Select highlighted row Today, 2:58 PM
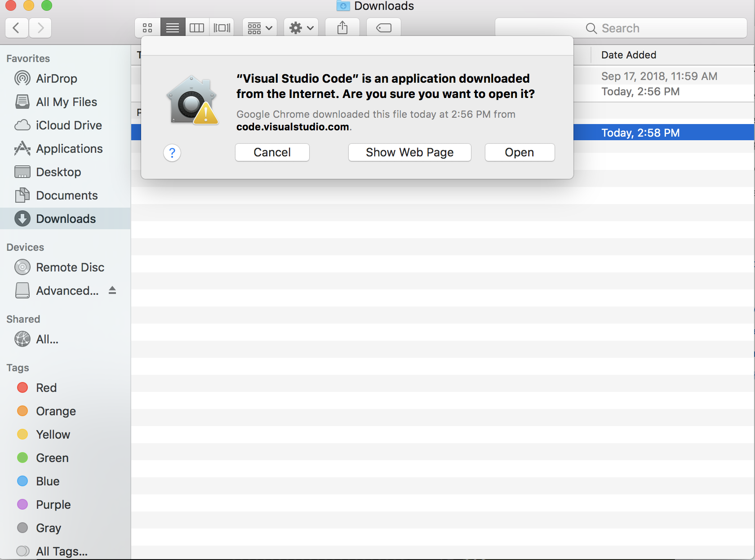 point(663,133)
